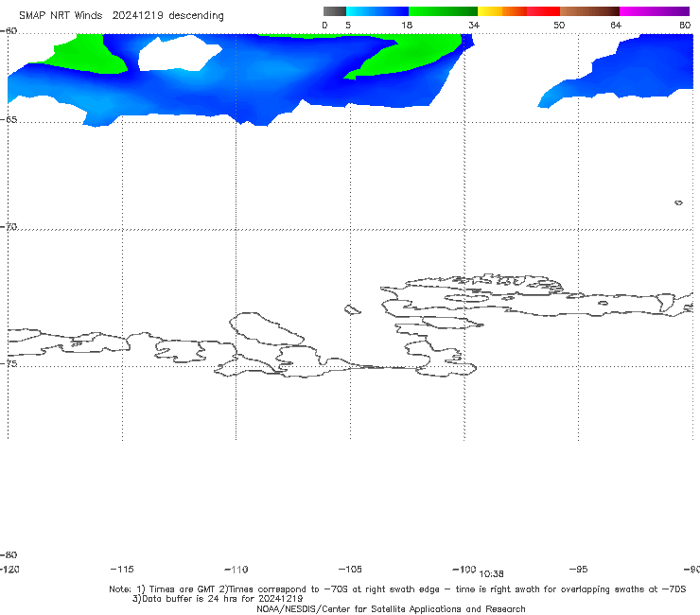Image resolution: width=700 pixels, height=615 pixels.
Task: Click the color bar label '64'
Action: coord(616,25)
